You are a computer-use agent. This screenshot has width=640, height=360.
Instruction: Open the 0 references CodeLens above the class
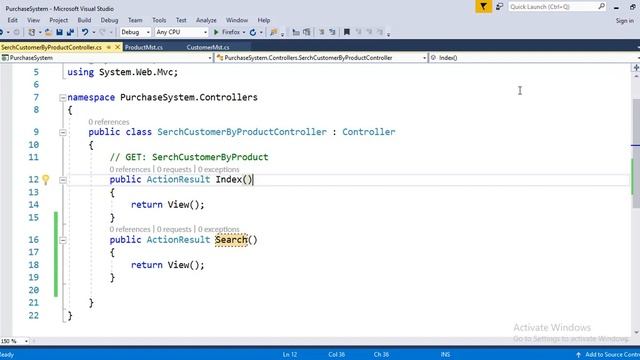coord(109,122)
